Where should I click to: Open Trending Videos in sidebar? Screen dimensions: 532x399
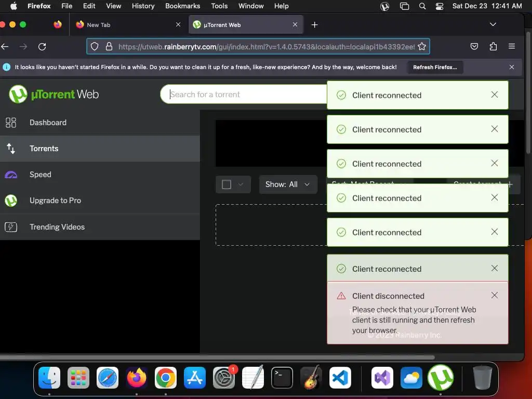(x=100, y=227)
